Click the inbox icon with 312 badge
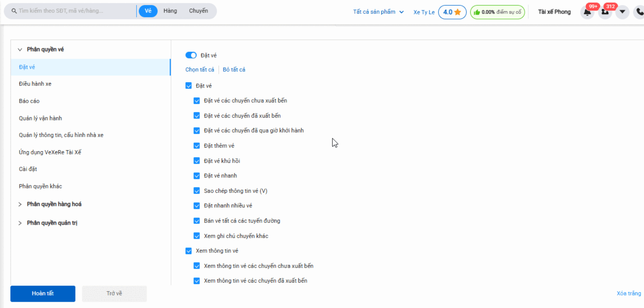The width and height of the screenshot is (644, 308). click(x=605, y=12)
